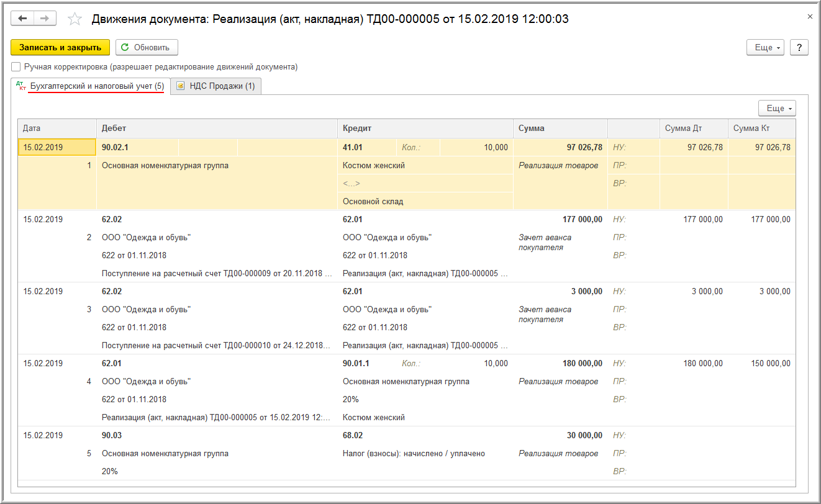Sort by the 'Дата' column header
The image size is (821, 504).
(57, 128)
